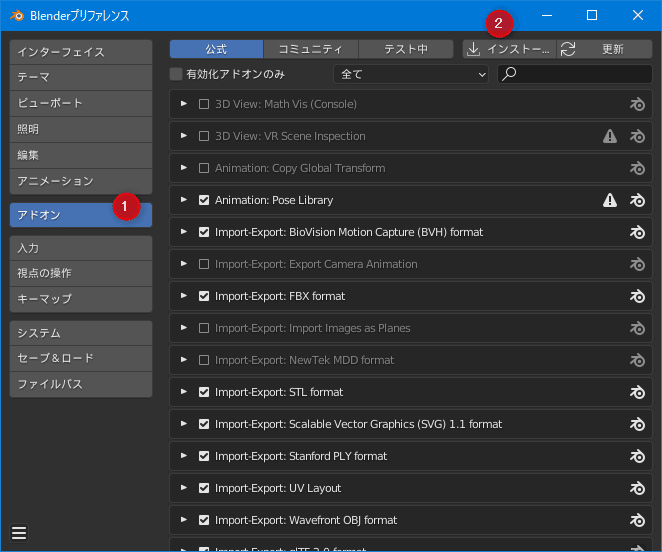Screen dimensions: 662x552
Task: Uncheck Wavefront OBJ format addon
Action: pyautogui.click(x=204, y=520)
